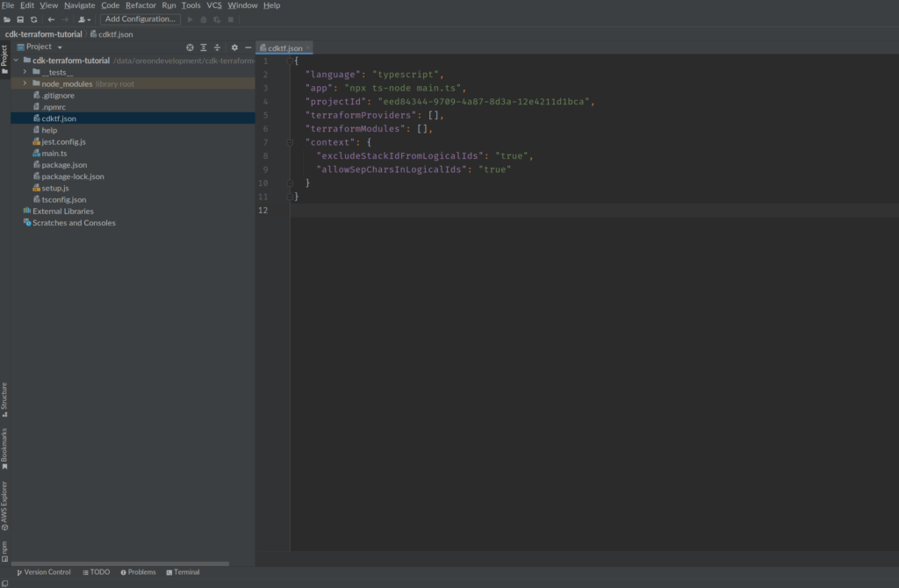Open Project panel settings gear
Viewport: 899px width, 588px height.
(234, 47)
